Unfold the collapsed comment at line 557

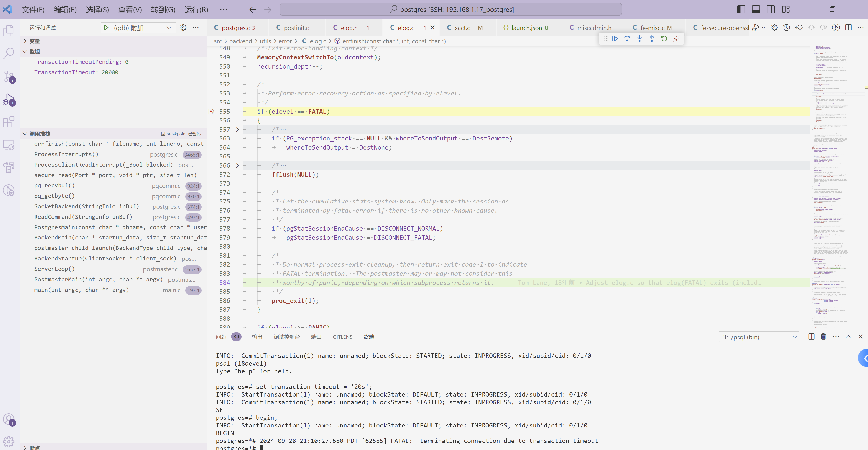(x=237, y=129)
